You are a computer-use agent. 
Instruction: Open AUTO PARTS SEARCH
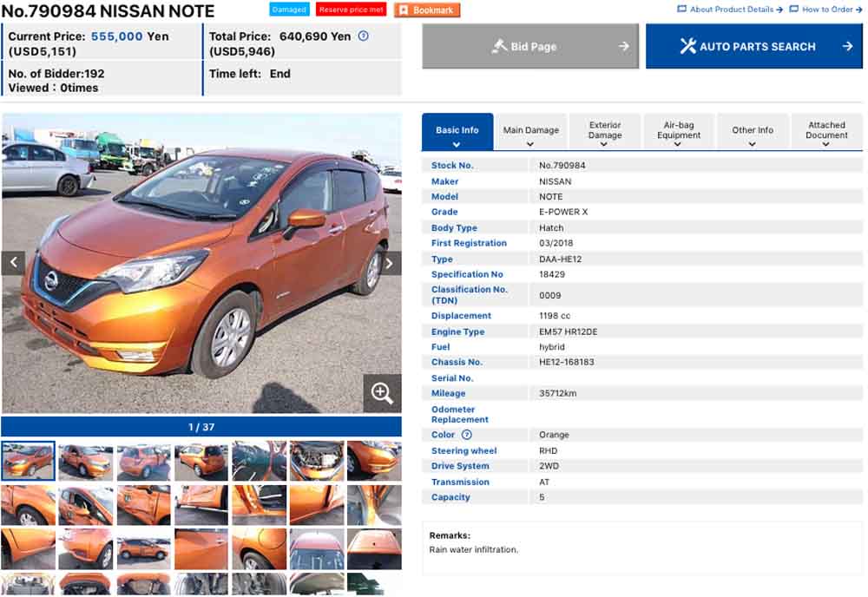754,47
